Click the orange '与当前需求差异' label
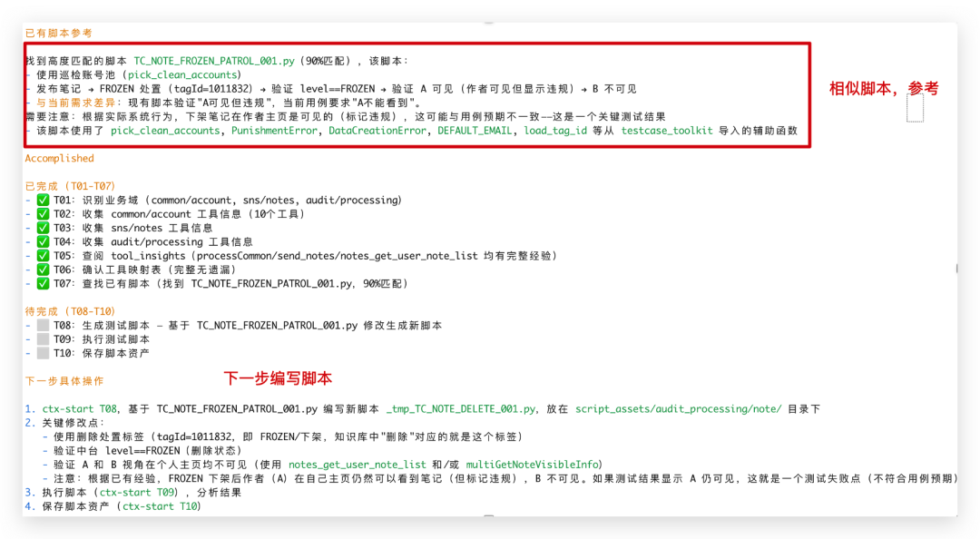The width and height of the screenshot is (980, 539). pyautogui.click(x=75, y=103)
